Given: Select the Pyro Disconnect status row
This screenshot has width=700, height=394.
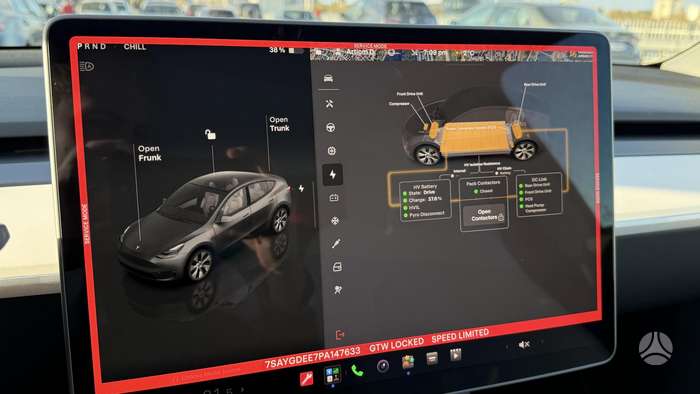Looking at the screenshot, I should (424, 215).
